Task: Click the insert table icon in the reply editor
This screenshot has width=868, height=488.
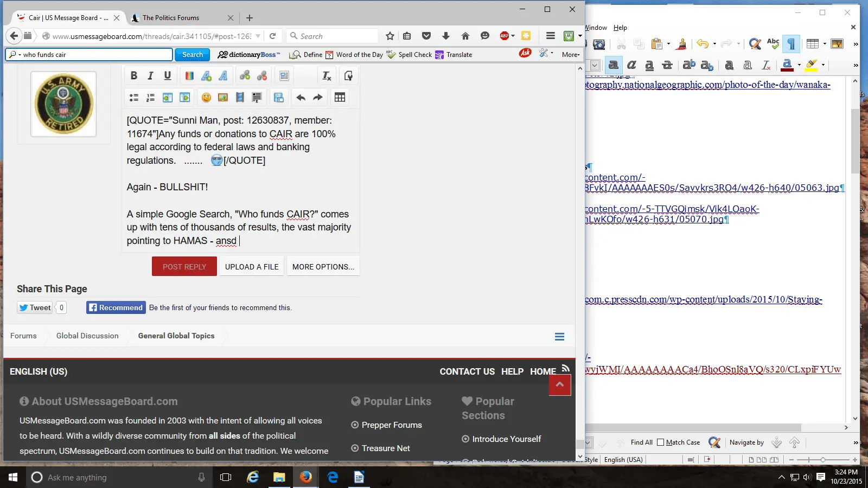Action: coord(340,98)
